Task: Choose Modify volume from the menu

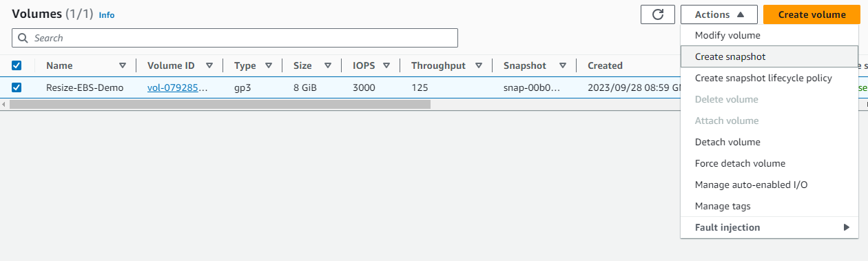Action: pos(769,35)
